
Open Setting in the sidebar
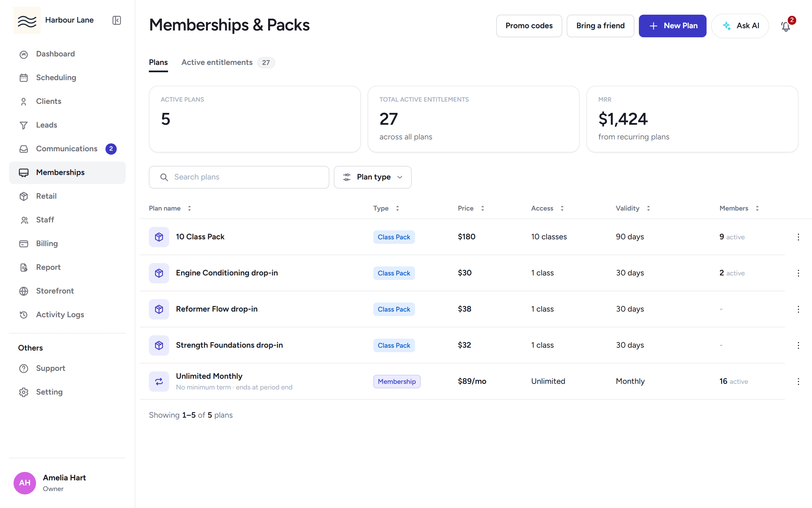coord(67,392)
